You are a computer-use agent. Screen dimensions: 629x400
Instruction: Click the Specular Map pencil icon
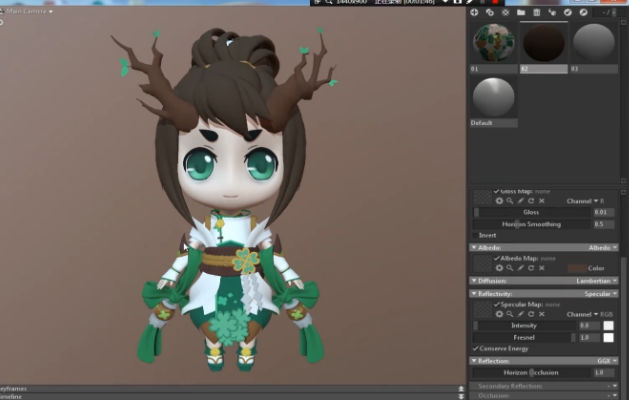coord(520,314)
